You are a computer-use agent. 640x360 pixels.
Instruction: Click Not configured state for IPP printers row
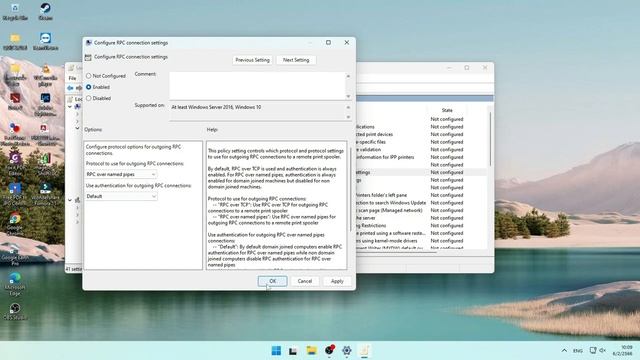447,157
